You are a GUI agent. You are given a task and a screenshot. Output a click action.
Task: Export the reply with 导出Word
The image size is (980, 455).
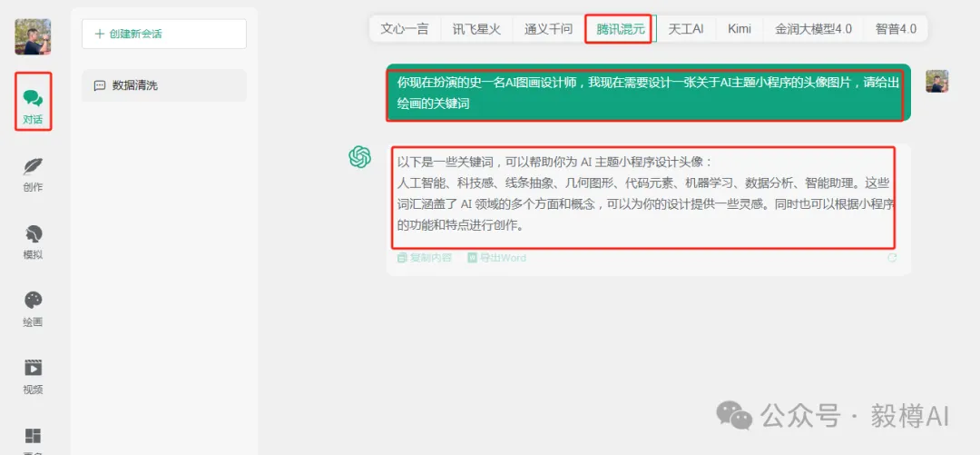(x=497, y=258)
